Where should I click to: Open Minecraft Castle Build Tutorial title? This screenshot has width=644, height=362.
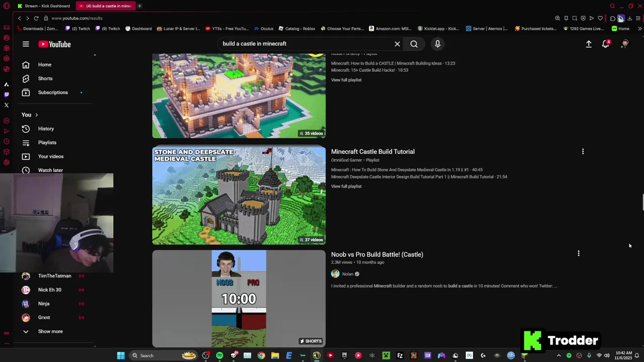[373, 151]
